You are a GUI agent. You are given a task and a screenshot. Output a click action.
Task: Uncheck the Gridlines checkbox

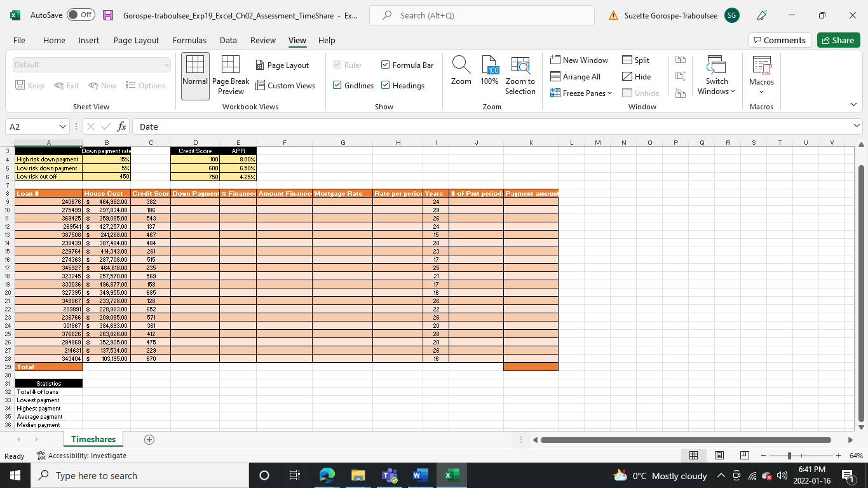(x=337, y=85)
